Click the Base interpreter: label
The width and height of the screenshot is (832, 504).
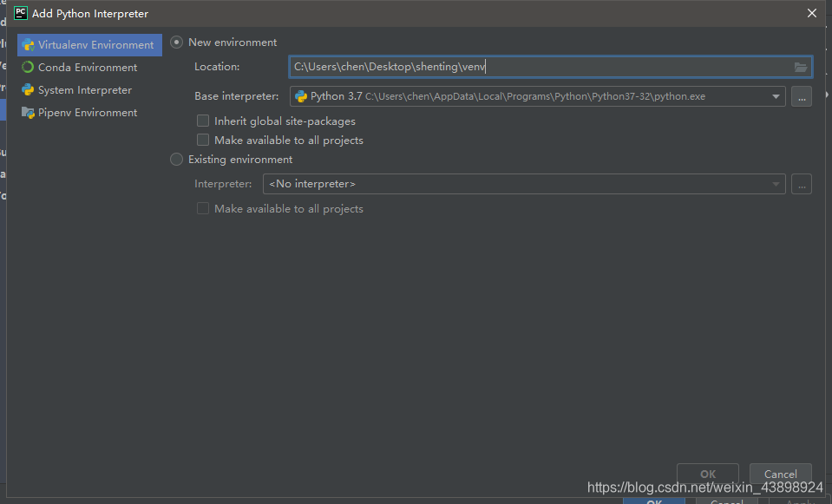click(x=237, y=96)
